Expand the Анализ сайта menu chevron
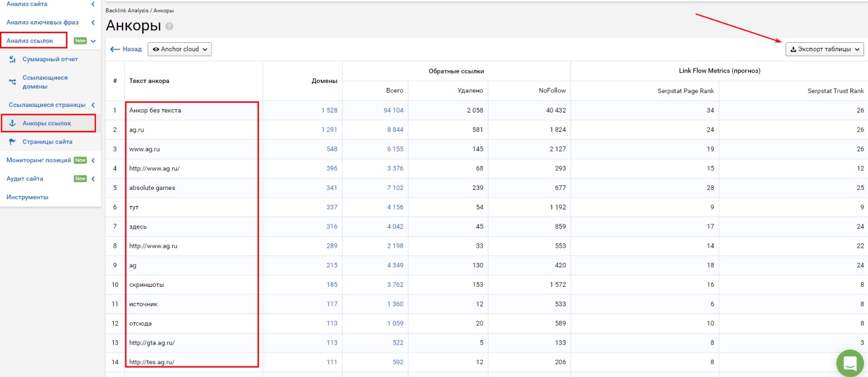868x377 pixels. pos(93,4)
